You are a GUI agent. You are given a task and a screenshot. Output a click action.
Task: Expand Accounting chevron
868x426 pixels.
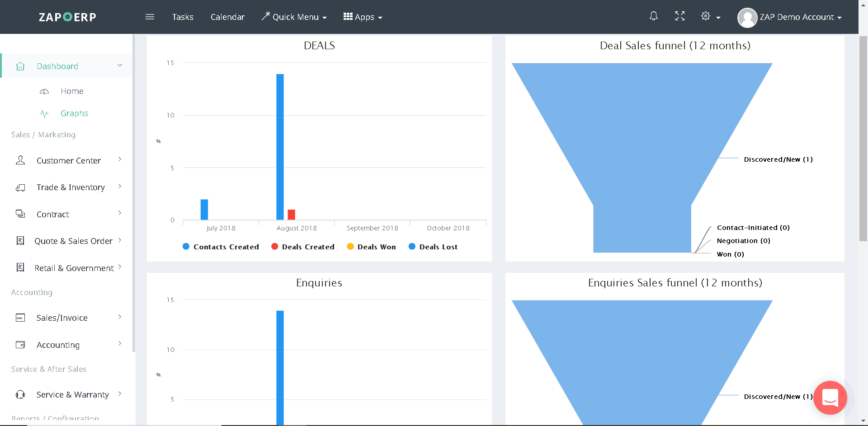[120, 344]
